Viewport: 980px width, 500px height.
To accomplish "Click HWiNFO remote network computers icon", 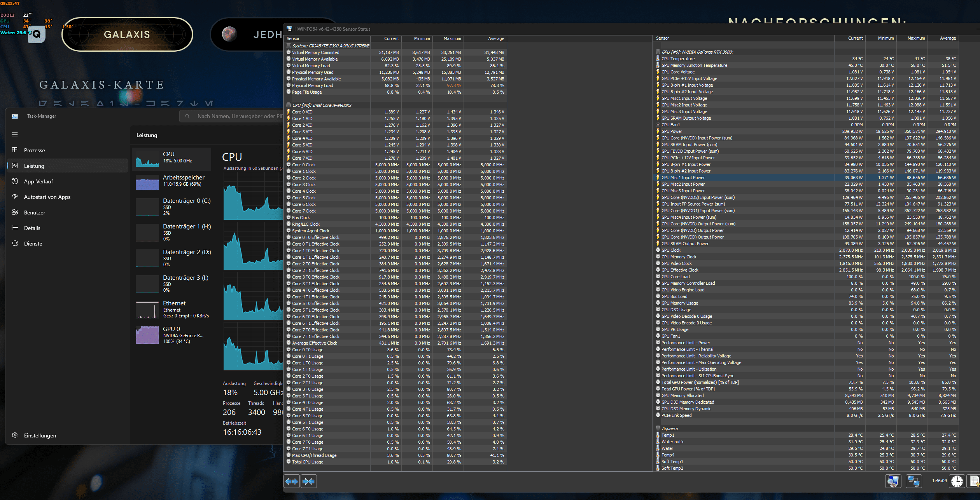I will pyautogui.click(x=913, y=481).
